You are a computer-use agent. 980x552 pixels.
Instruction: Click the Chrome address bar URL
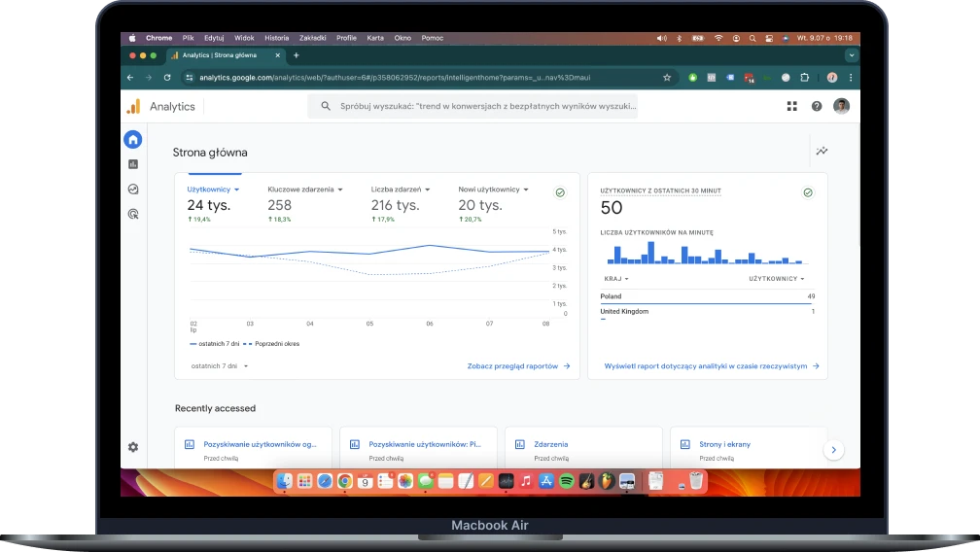click(395, 78)
